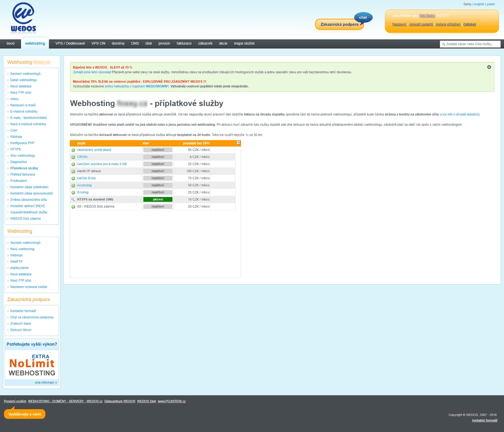This screenshot has height=432, width=504.
Task: Open the provize menu
Action: (164, 43)
